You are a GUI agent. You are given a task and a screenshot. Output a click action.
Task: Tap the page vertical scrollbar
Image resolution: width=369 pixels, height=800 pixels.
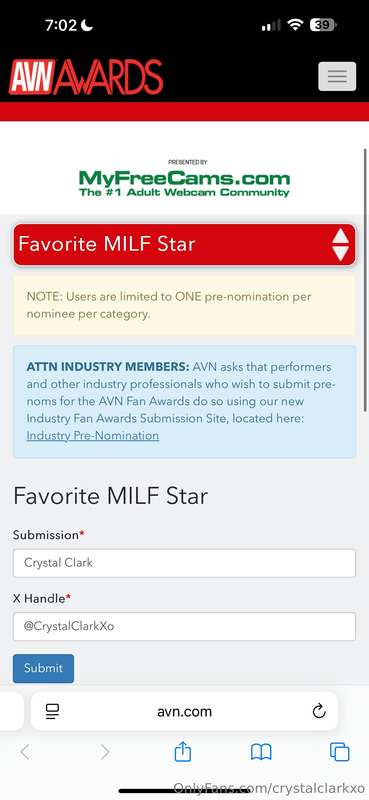coord(365,279)
